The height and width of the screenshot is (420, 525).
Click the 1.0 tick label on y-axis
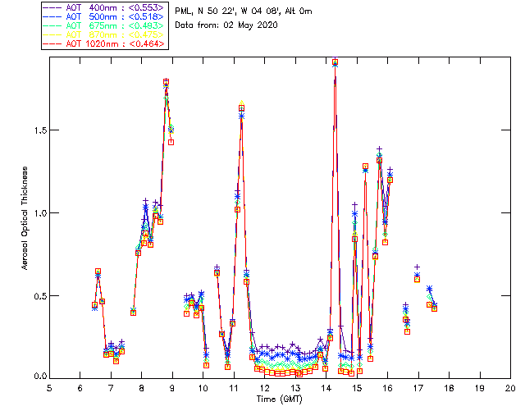38,212
